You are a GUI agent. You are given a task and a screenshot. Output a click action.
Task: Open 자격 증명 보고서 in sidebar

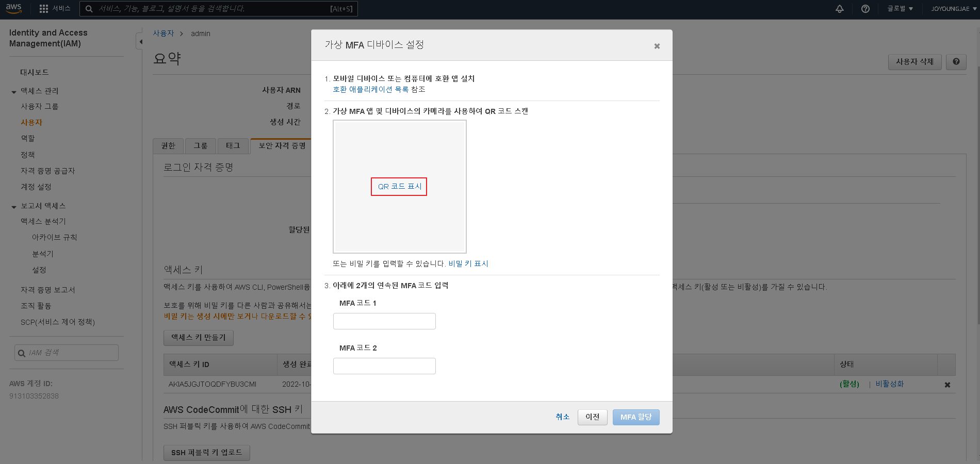(47, 290)
